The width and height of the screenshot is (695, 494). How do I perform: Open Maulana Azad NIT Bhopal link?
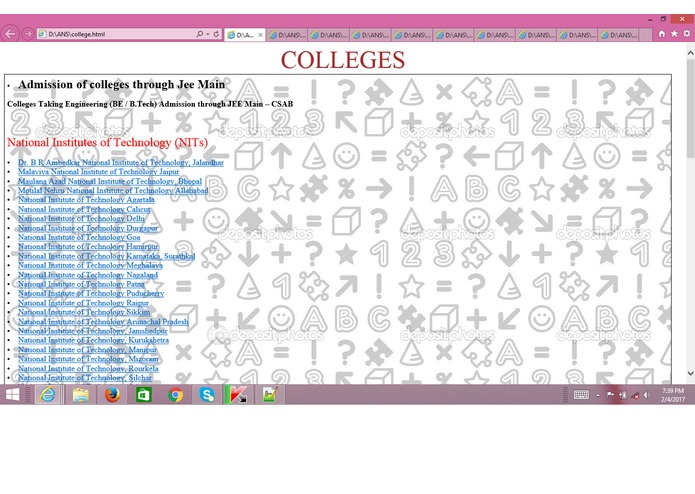click(x=109, y=181)
